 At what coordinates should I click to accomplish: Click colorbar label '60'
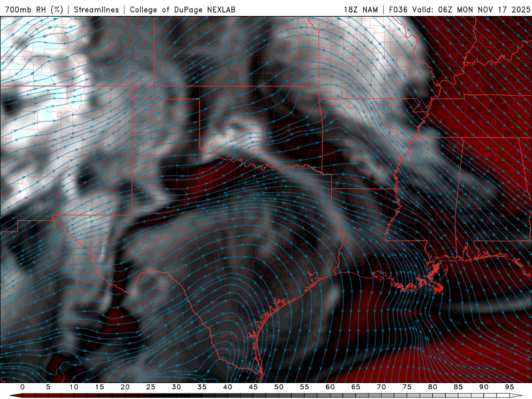click(x=330, y=387)
